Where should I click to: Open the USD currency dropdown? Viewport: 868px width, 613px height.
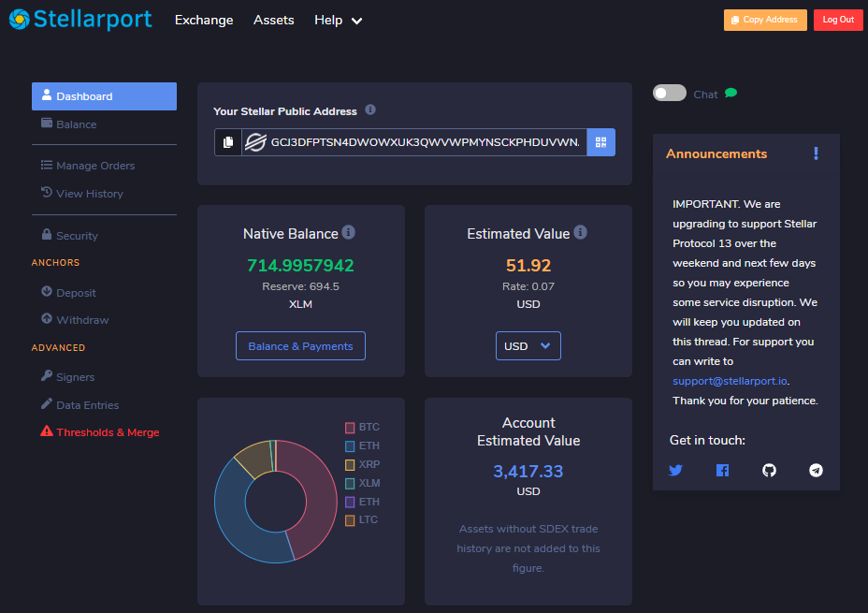pos(528,346)
